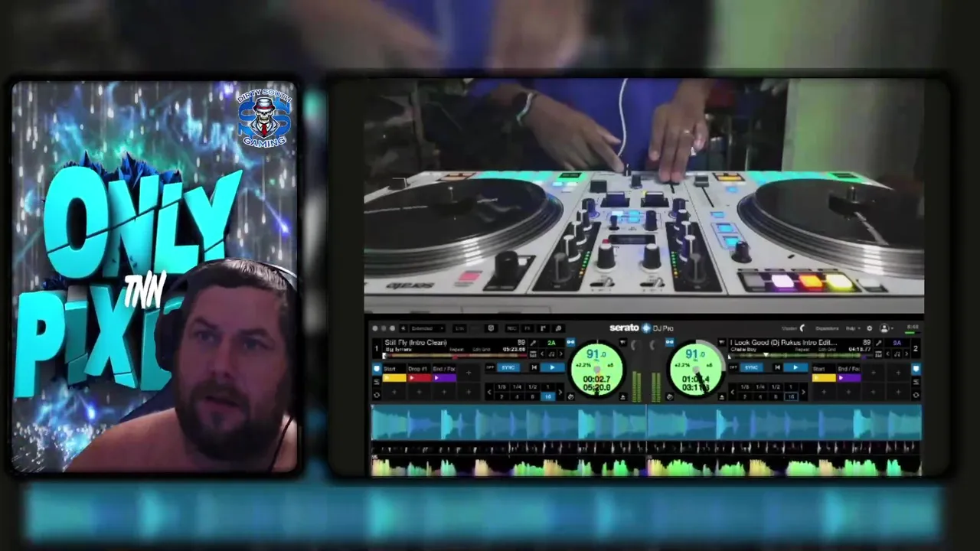Click deck 2 piano keyboard icon
980x551 pixels.
[x=878, y=354]
